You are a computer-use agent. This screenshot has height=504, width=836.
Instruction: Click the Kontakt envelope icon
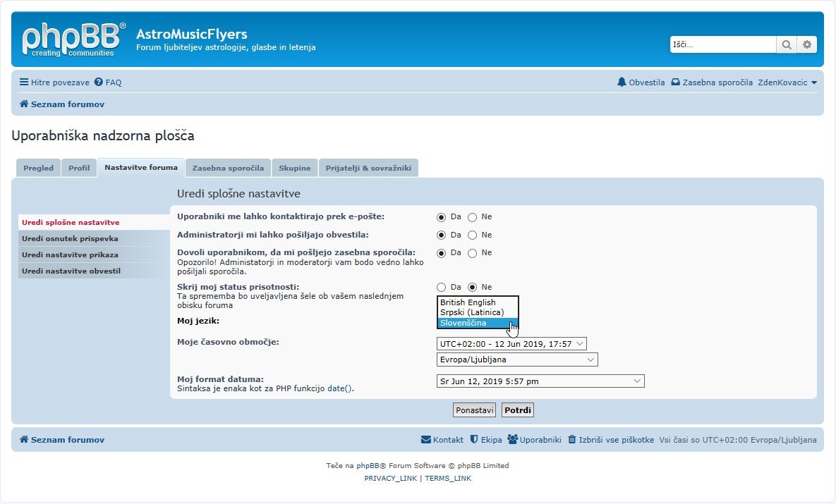(426, 440)
